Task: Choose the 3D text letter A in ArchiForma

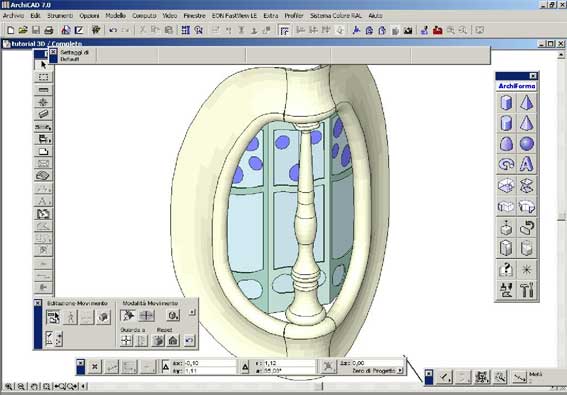Action: pyautogui.click(x=527, y=165)
